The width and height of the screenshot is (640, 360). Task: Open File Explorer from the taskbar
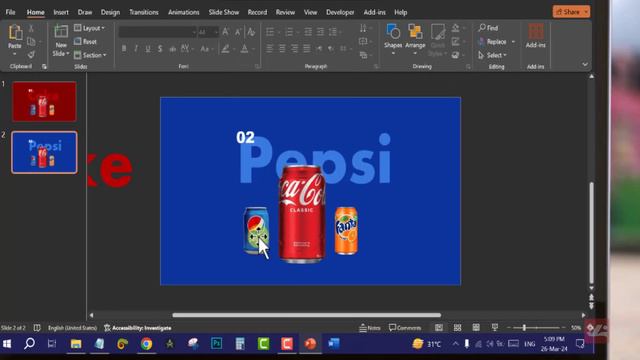76,344
